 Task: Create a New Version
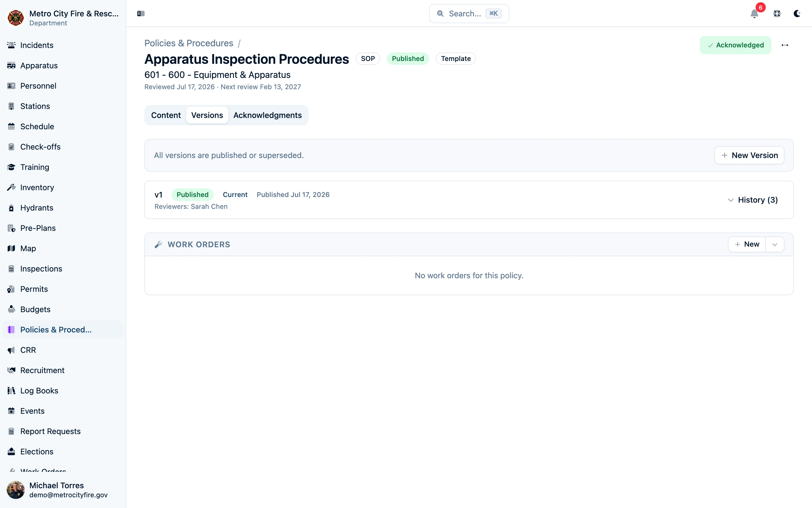point(749,155)
